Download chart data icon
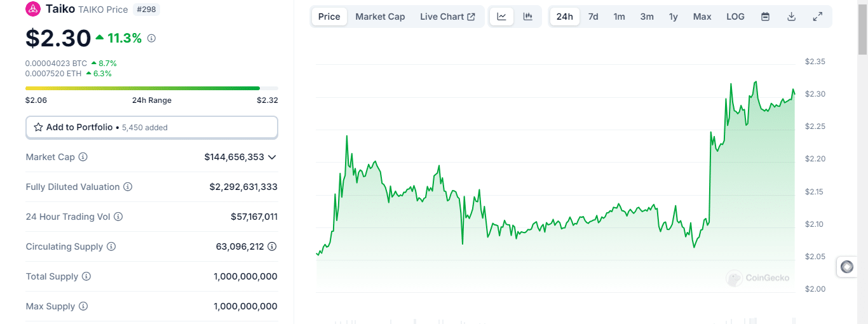 point(792,17)
